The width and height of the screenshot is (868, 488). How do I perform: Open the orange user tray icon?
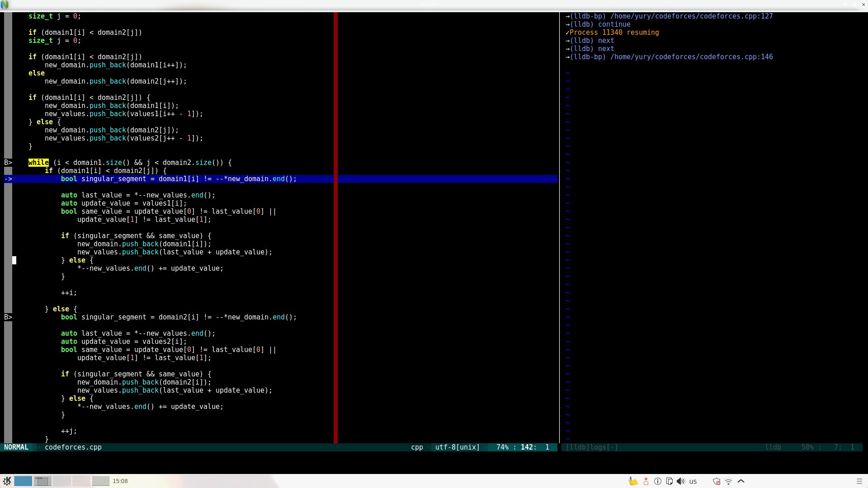click(646, 481)
